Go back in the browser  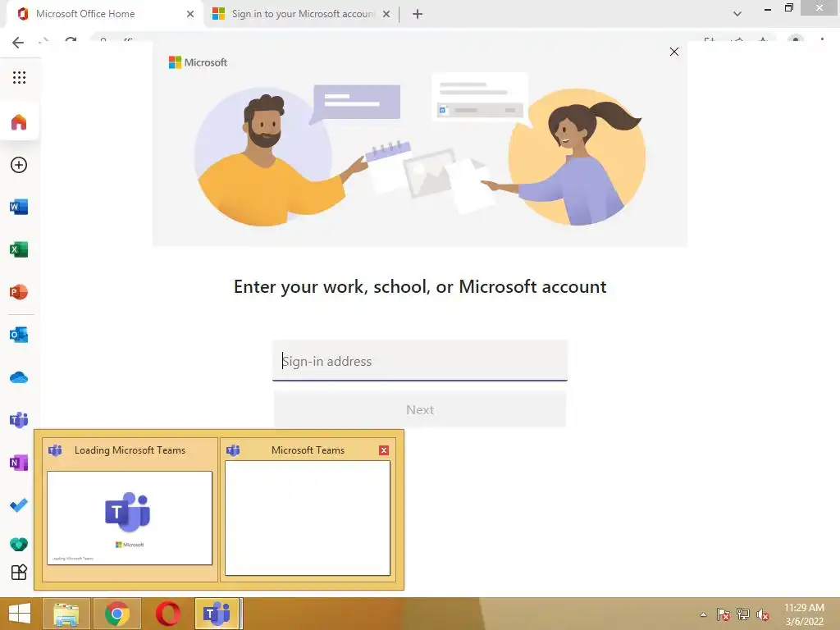(x=18, y=43)
